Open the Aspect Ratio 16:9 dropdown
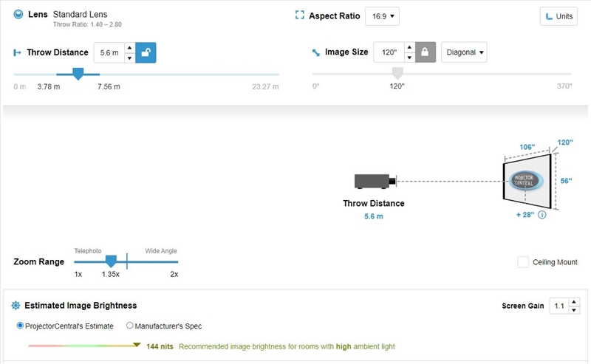The image size is (591, 364). pos(382,16)
